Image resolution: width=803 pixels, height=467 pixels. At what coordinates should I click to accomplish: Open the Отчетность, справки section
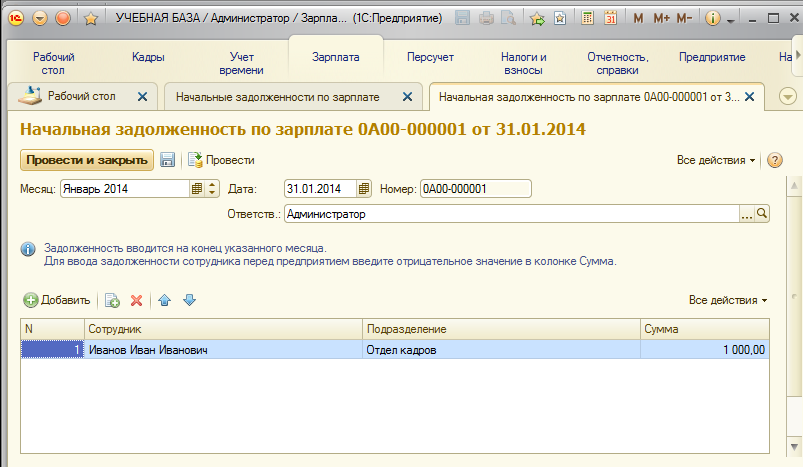click(x=618, y=63)
